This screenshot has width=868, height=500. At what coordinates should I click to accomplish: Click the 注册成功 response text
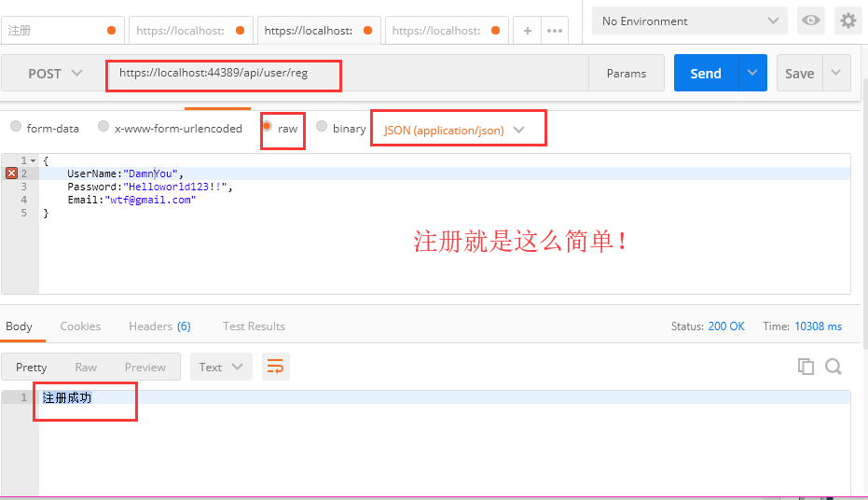coord(67,397)
